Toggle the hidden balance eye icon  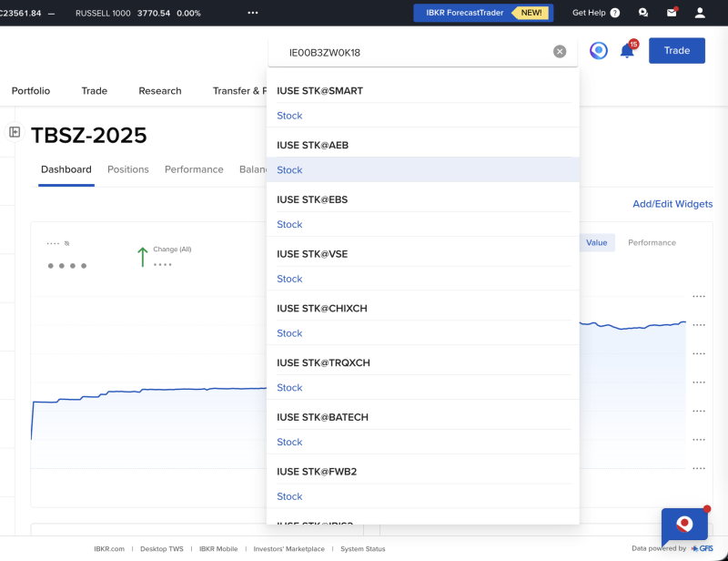pos(66,243)
